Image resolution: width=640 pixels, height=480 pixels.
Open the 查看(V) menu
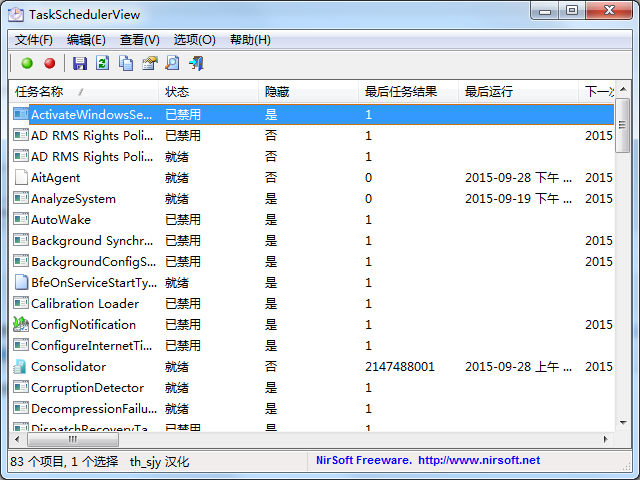(x=139, y=40)
